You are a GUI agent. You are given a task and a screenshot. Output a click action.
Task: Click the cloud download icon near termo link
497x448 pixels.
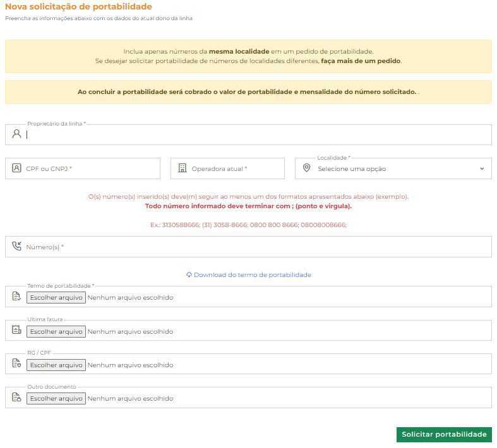tap(189, 275)
